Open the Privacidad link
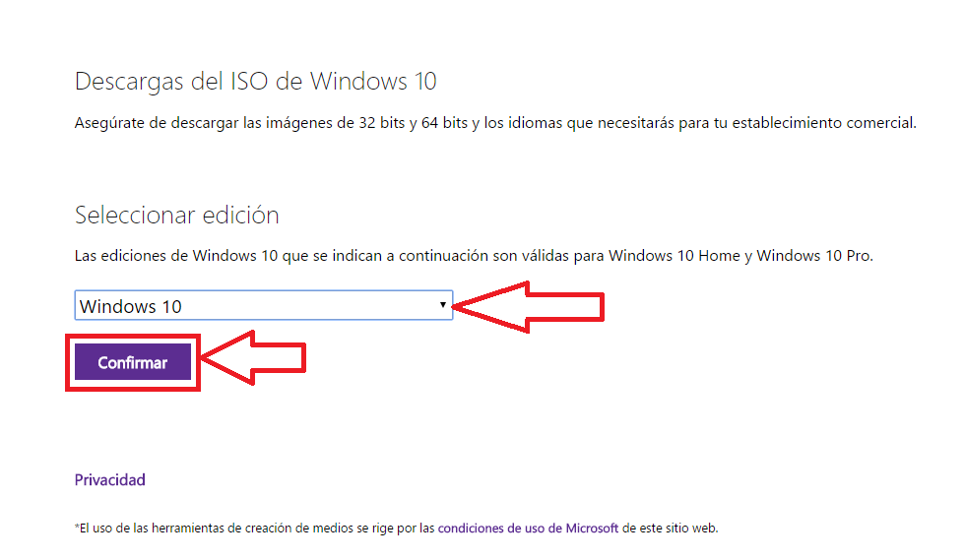 (x=110, y=479)
